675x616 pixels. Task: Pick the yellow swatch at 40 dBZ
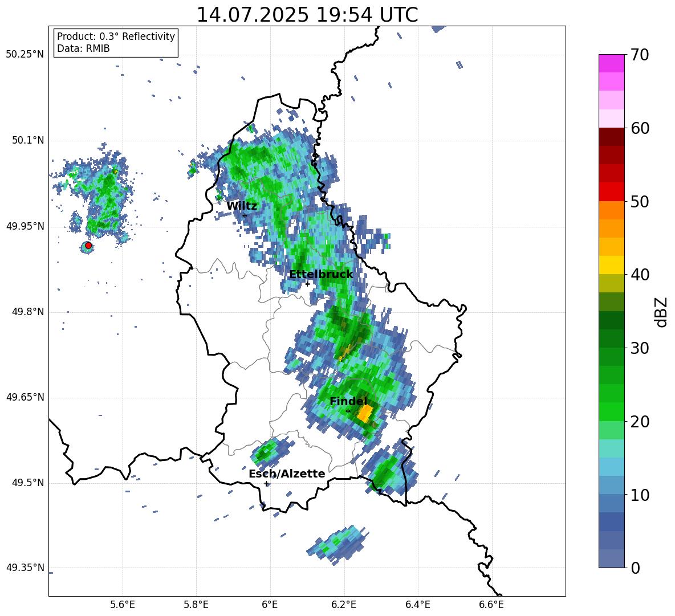coord(611,265)
